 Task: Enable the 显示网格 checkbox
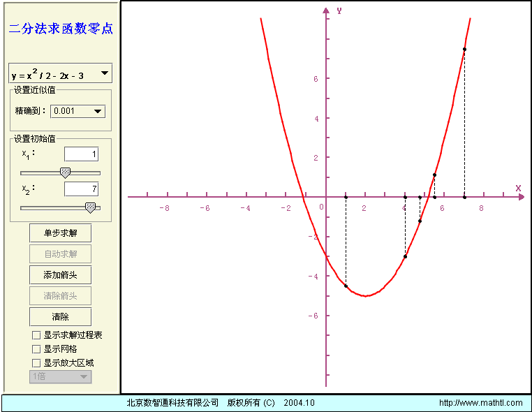click(36, 349)
